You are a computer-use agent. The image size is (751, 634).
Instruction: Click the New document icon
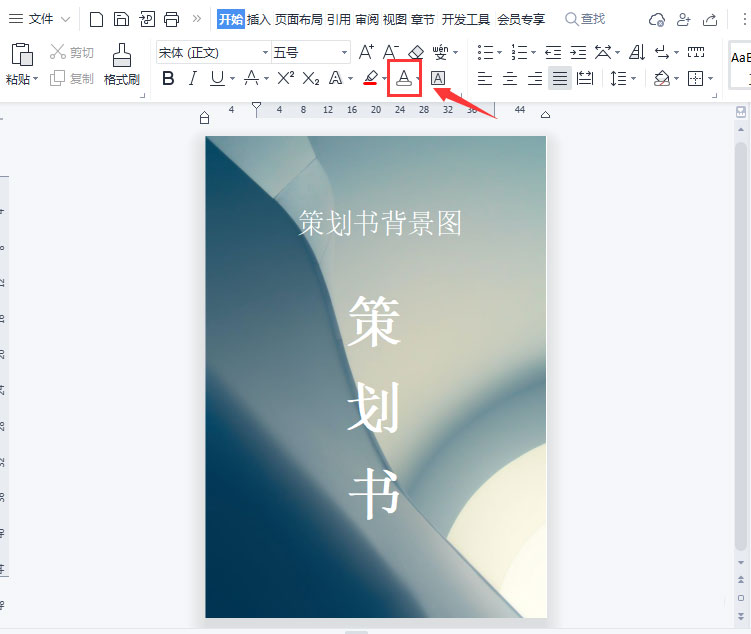pyautogui.click(x=96, y=19)
